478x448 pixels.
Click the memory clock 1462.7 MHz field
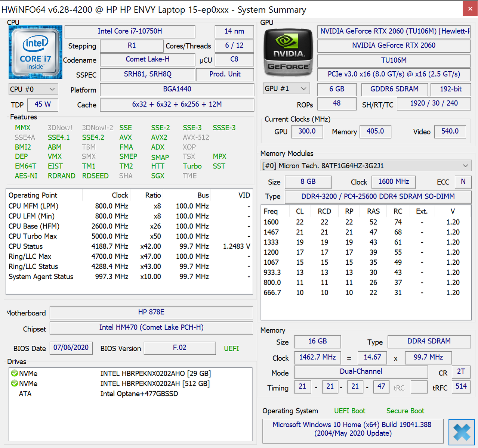(x=318, y=358)
